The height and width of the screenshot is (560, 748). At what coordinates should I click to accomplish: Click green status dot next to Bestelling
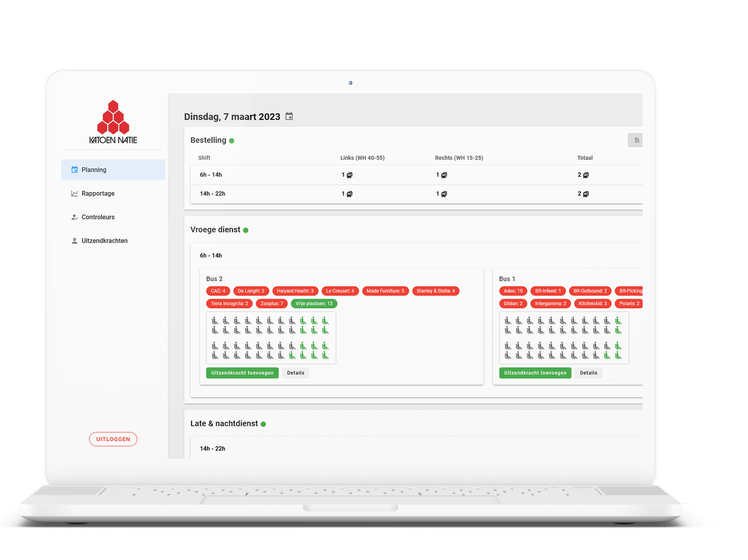232,141
